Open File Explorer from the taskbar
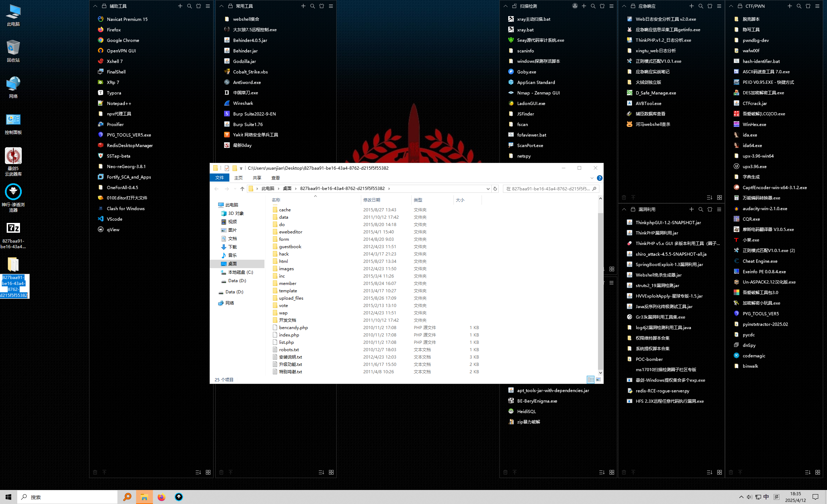The height and width of the screenshot is (504, 827). point(144,497)
